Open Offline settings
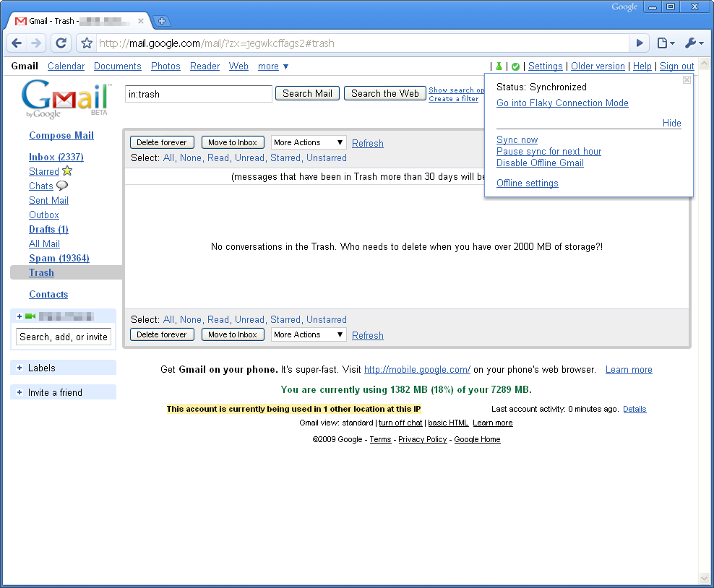This screenshot has width=714, height=588. click(528, 183)
